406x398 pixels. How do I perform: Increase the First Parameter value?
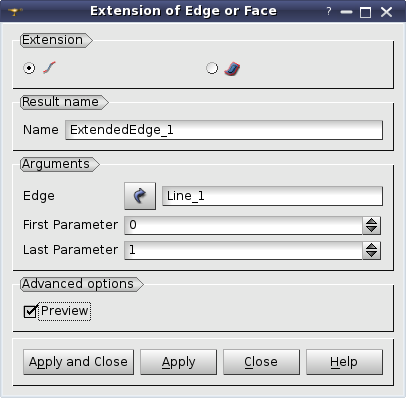371,221
